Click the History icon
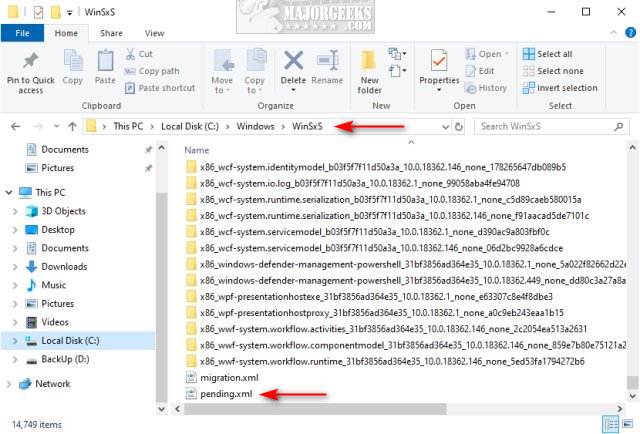640x434 pixels. [471, 88]
